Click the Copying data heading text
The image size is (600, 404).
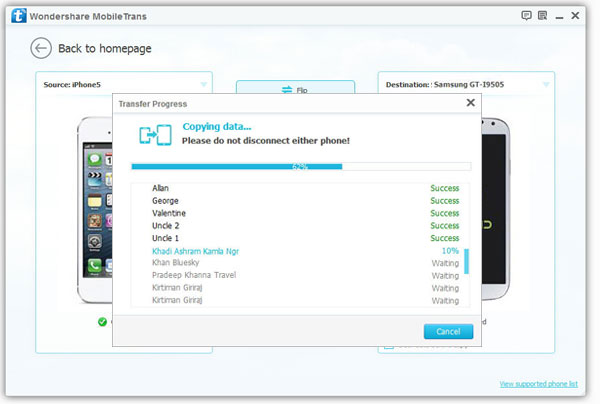pos(217,126)
